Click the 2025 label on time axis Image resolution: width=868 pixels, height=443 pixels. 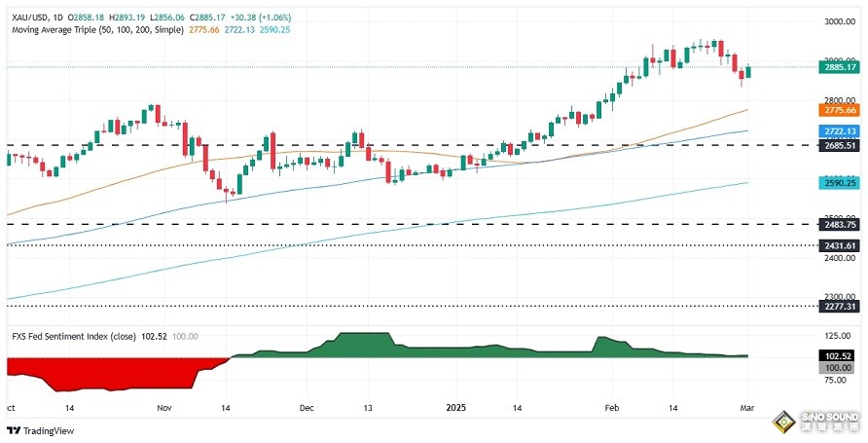456,408
